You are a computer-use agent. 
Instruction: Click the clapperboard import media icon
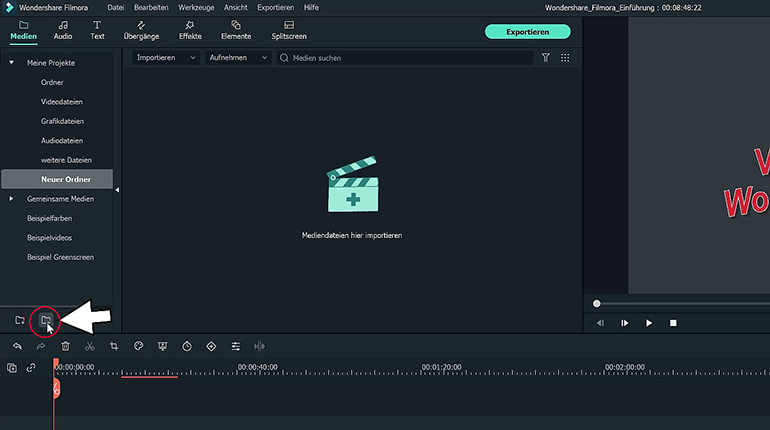tap(353, 184)
